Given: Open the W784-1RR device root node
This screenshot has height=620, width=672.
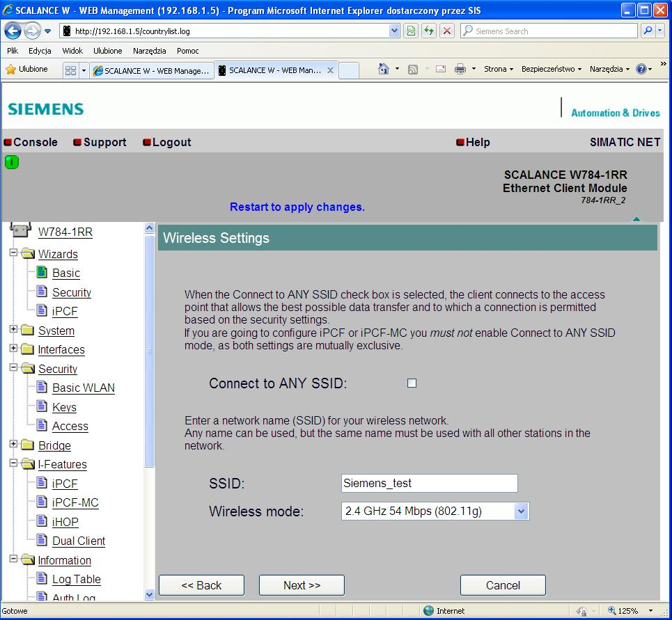Looking at the screenshot, I should click(65, 232).
